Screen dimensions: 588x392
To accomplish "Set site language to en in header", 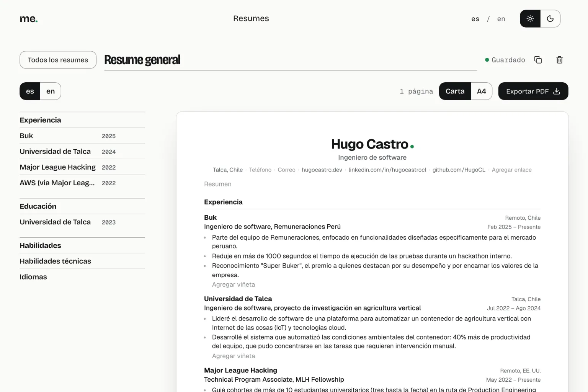I will tap(501, 19).
